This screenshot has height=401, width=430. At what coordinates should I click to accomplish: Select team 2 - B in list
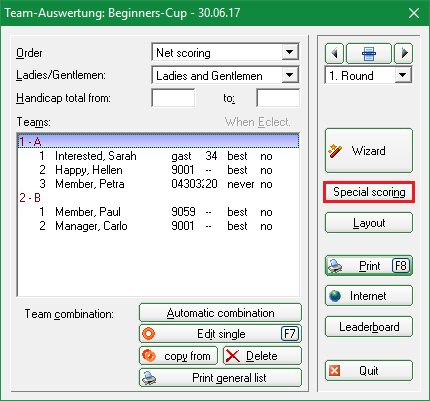[x=158, y=198]
